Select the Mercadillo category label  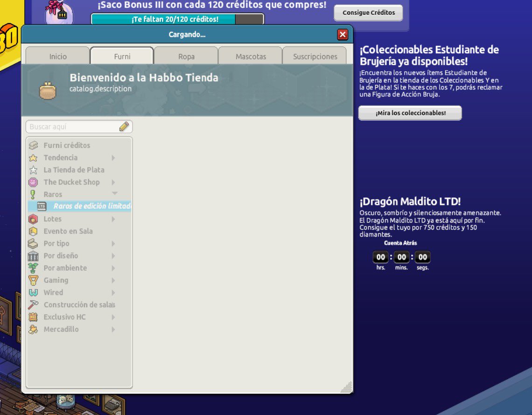pyautogui.click(x=61, y=329)
